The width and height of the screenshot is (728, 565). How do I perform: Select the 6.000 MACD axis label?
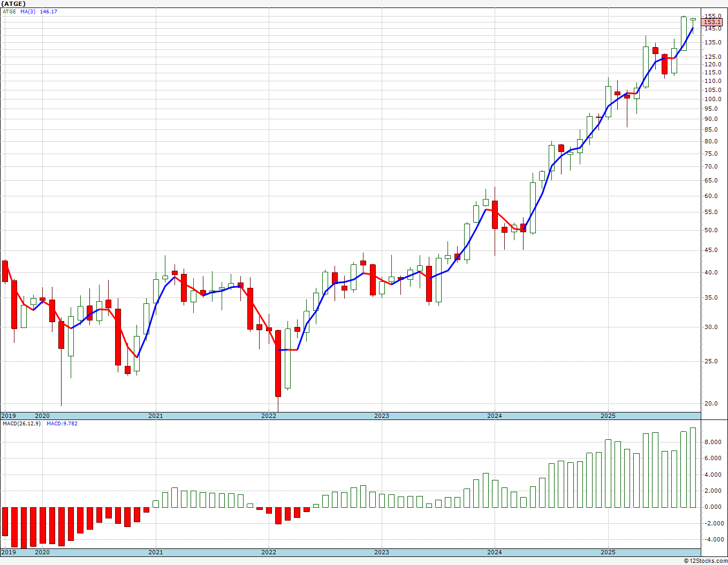click(x=714, y=459)
